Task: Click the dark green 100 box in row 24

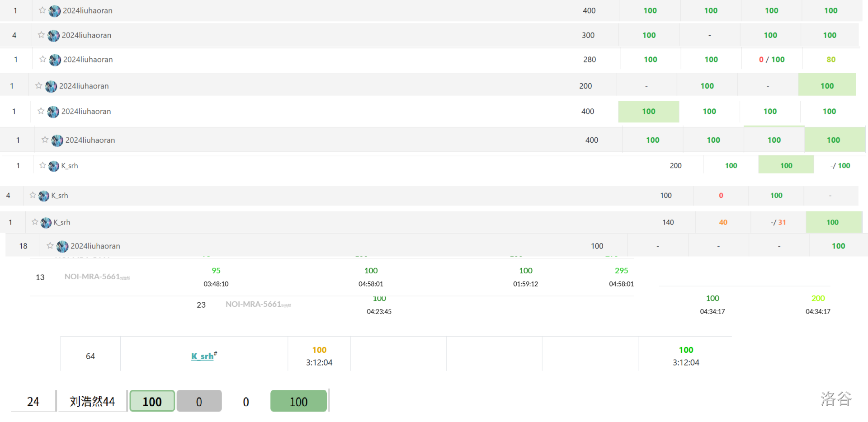Action: coord(298,401)
